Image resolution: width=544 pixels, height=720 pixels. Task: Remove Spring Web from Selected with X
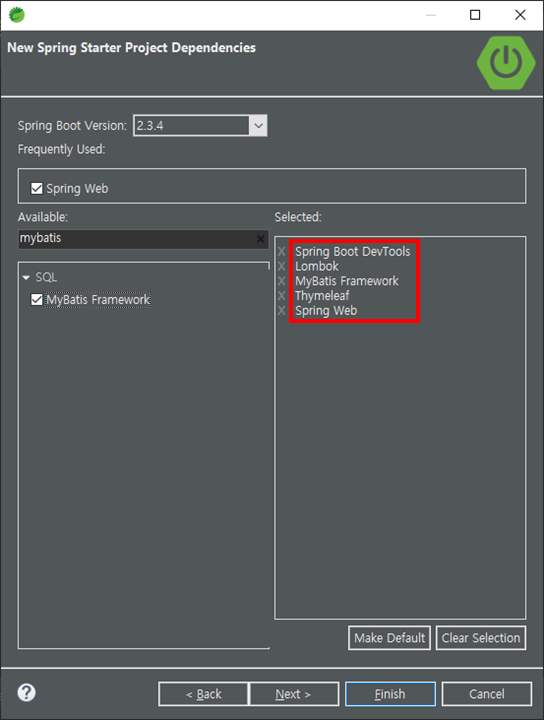pyautogui.click(x=281, y=310)
